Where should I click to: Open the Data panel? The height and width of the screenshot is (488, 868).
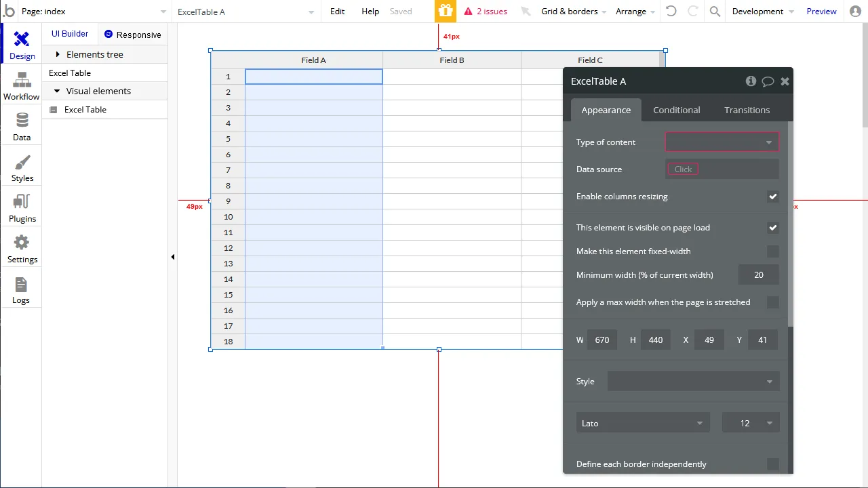[x=21, y=126]
